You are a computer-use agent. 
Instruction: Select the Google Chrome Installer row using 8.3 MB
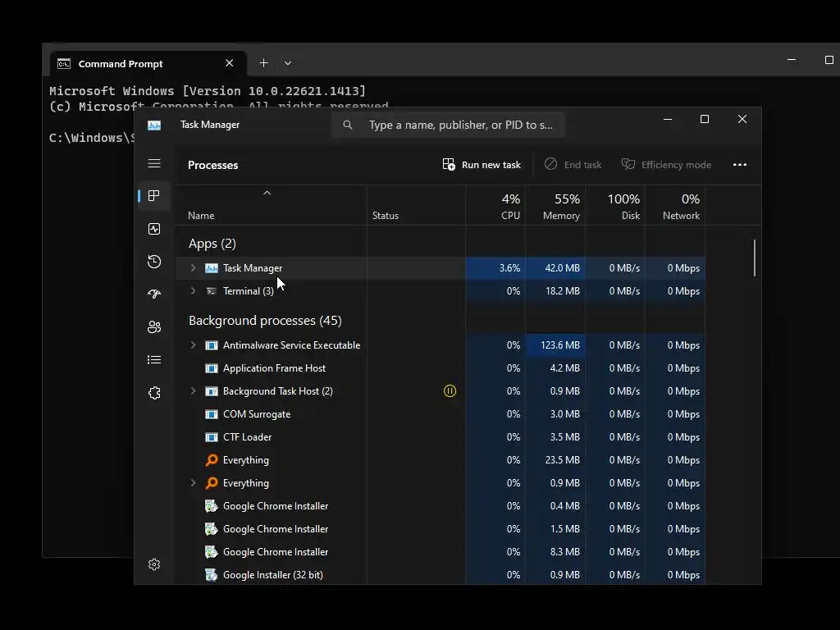point(441,552)
